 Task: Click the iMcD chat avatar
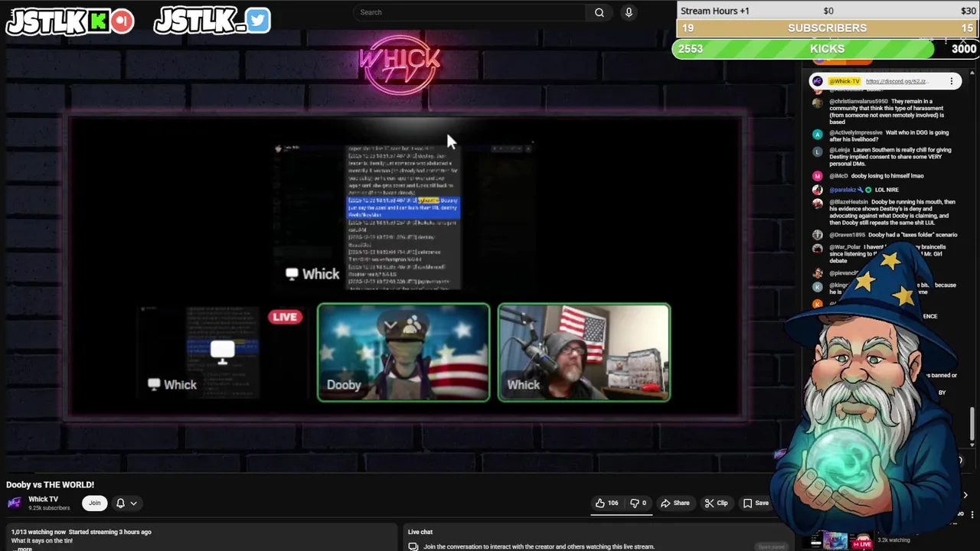pos(818,177)
